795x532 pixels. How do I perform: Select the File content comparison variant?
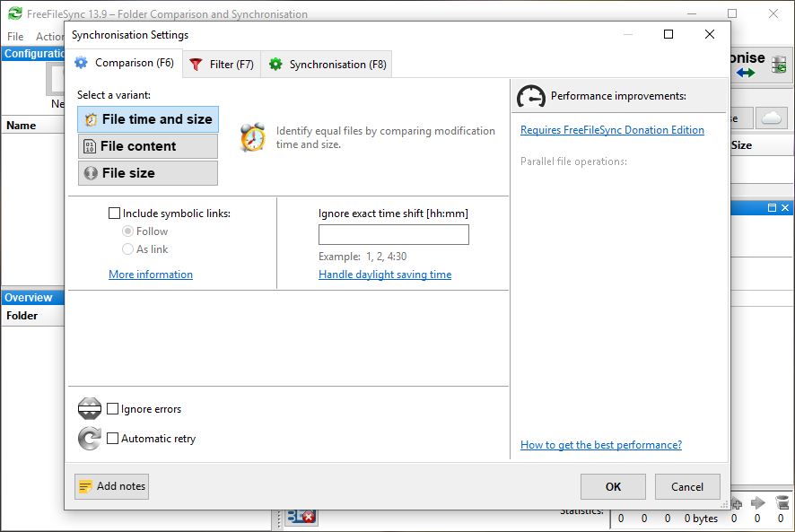pyautogui.click(x=148, y=146)
